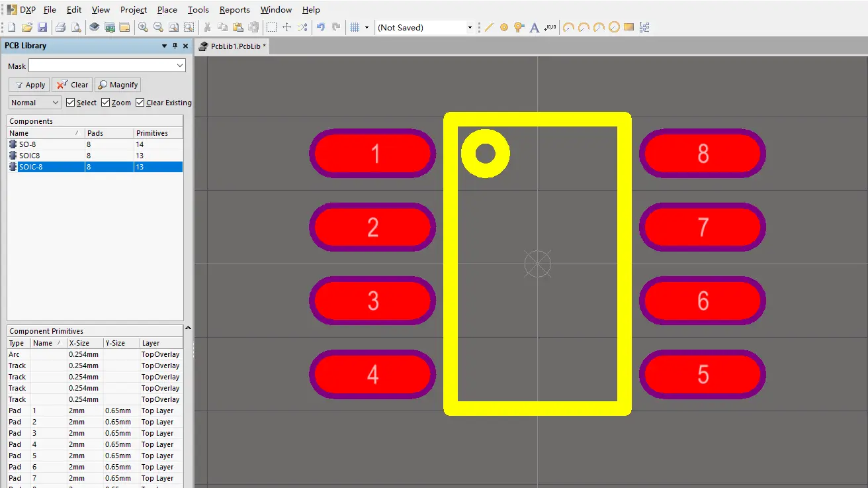Uncheck the Clear Existing checkbox
Viewport: 868px width, 488px height.
coord(140,103)
